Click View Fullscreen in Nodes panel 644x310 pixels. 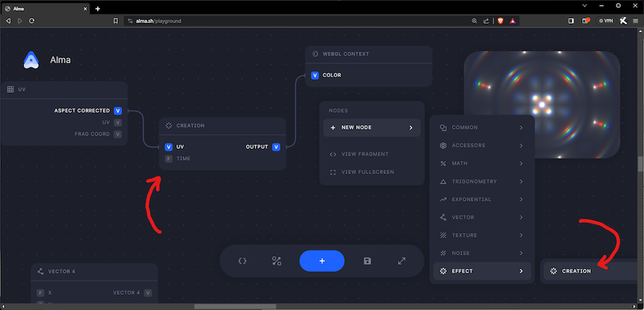[367, 172]
